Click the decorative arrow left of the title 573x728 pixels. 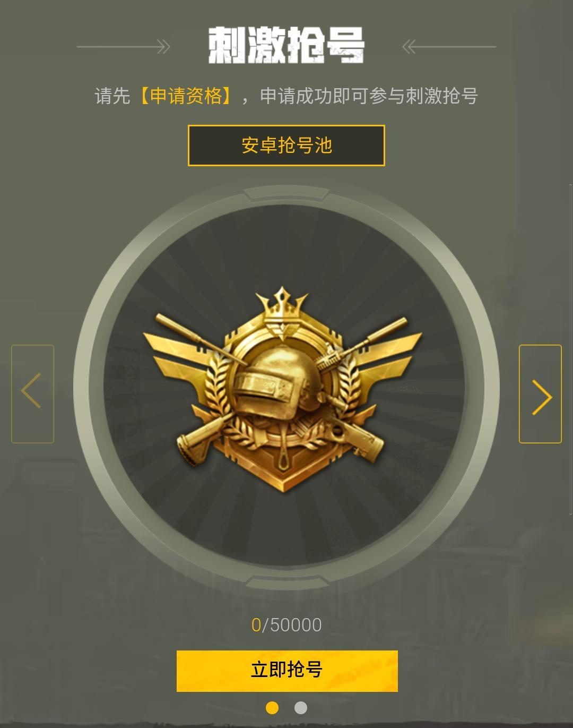click(124, 47)
